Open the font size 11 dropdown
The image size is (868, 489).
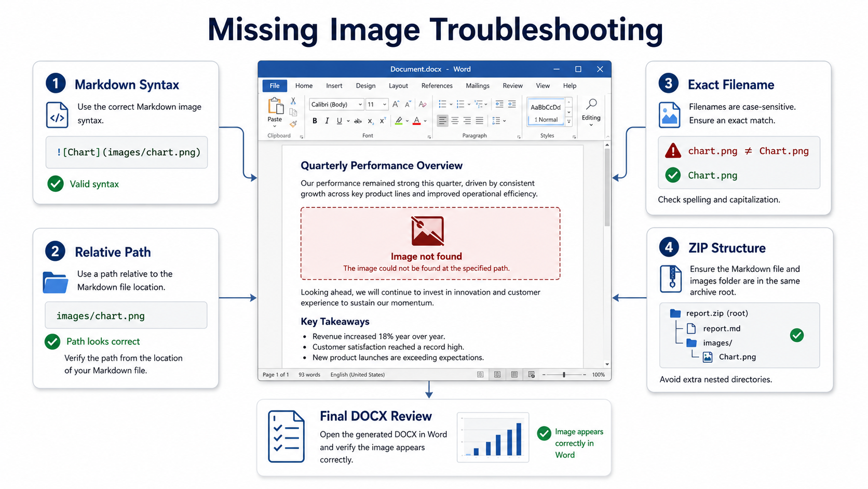coord(385,104)
